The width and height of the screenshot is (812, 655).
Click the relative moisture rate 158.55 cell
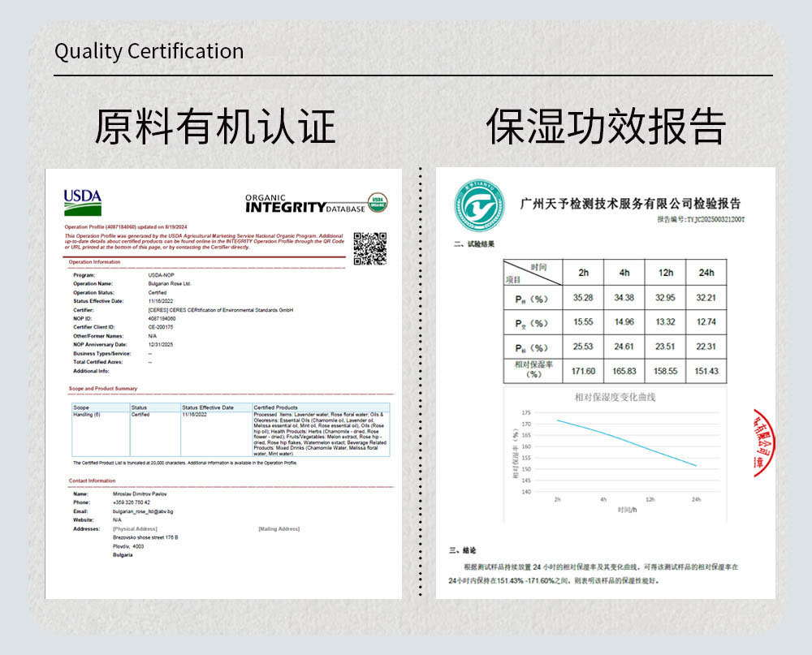(x=666, y=371)
